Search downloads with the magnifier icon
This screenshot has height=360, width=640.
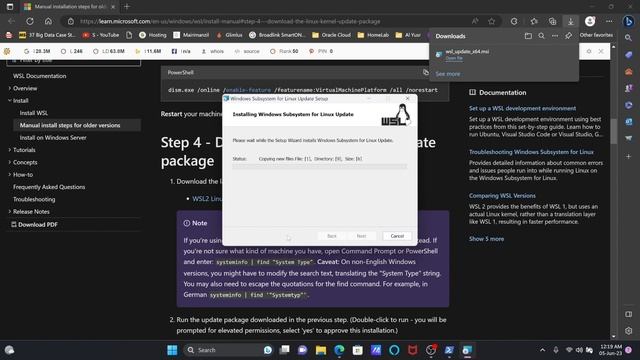541,36
